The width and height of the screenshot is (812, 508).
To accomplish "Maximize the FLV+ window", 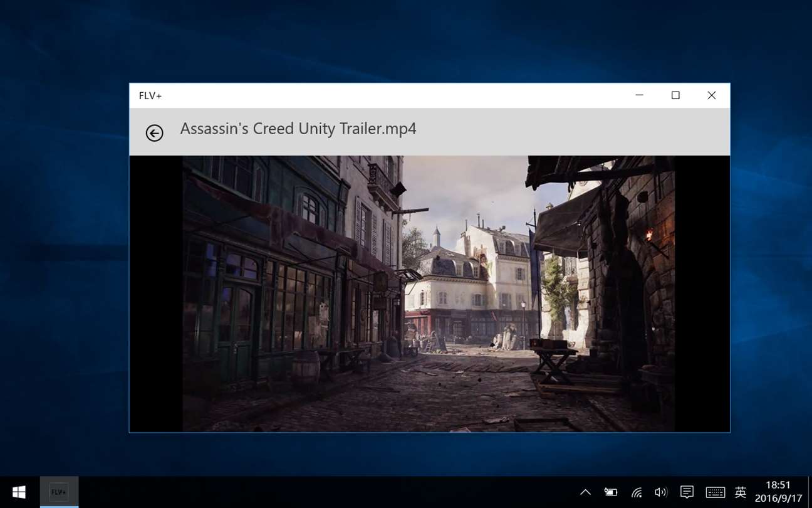I will [675, 95].
